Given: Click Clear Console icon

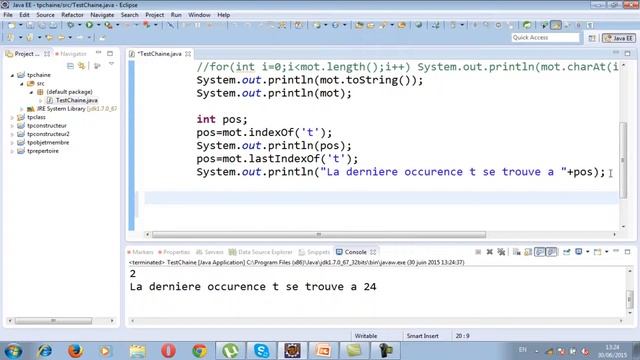Looking at the screenshot, I should [517, 252].
